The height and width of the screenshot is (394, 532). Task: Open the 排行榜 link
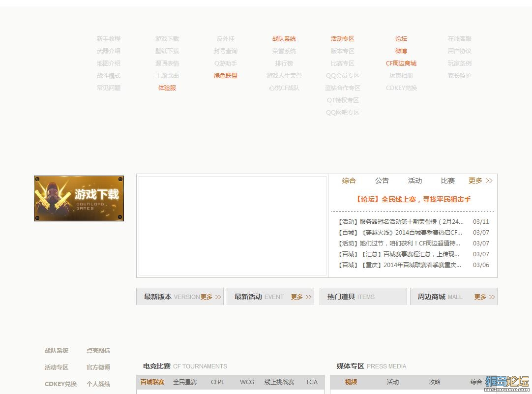coord(284,63)
